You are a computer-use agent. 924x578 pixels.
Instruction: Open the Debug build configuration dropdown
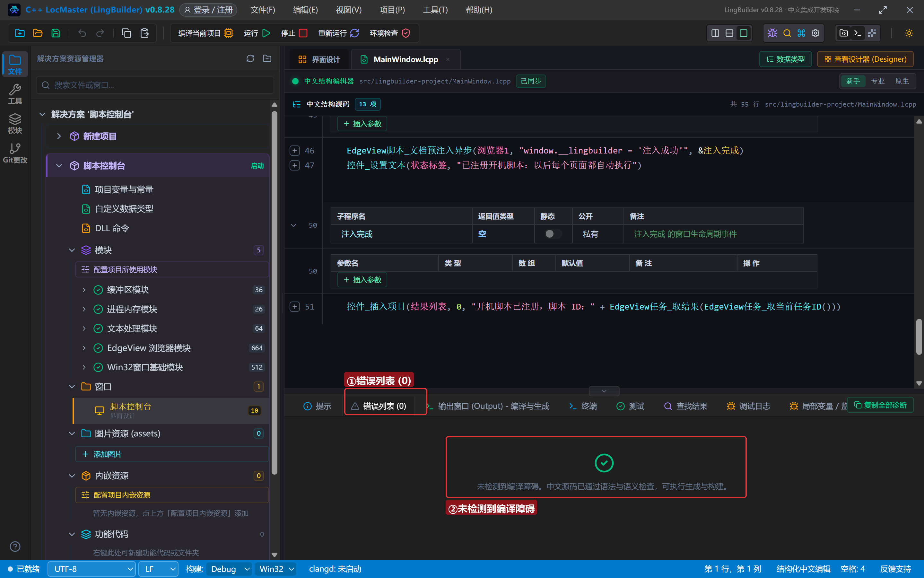(229, 569)
